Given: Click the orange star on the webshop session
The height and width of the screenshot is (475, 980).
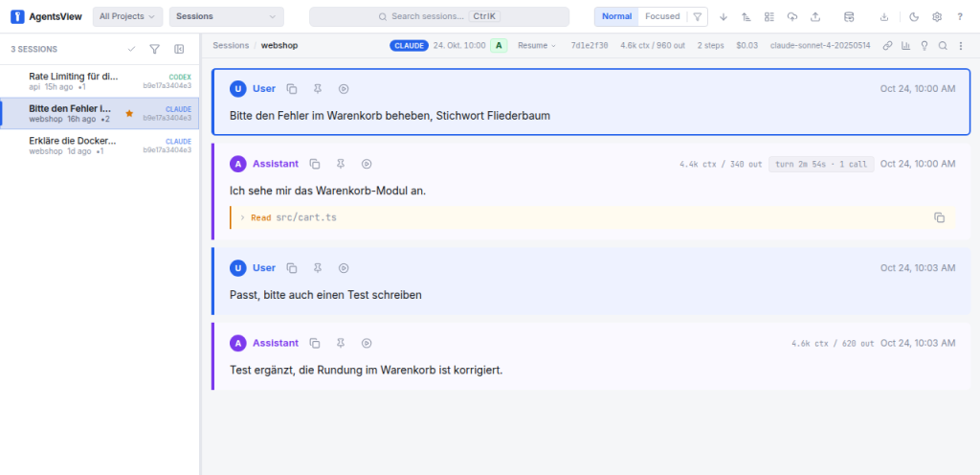Looking at the screenshot, I should pyautogui.click(x=129, y=113).
